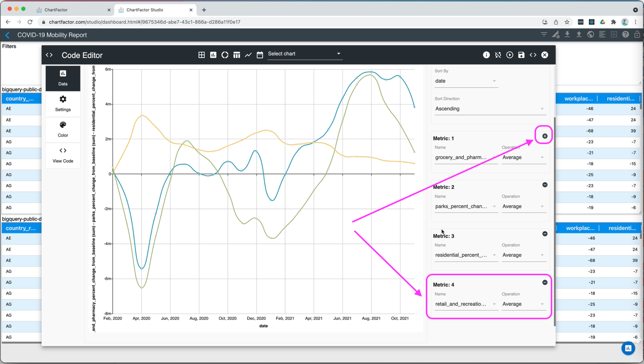Click the donut chart icon
Image resolution: width=644 pixels, height=364 pixels.
coord(225,55)
